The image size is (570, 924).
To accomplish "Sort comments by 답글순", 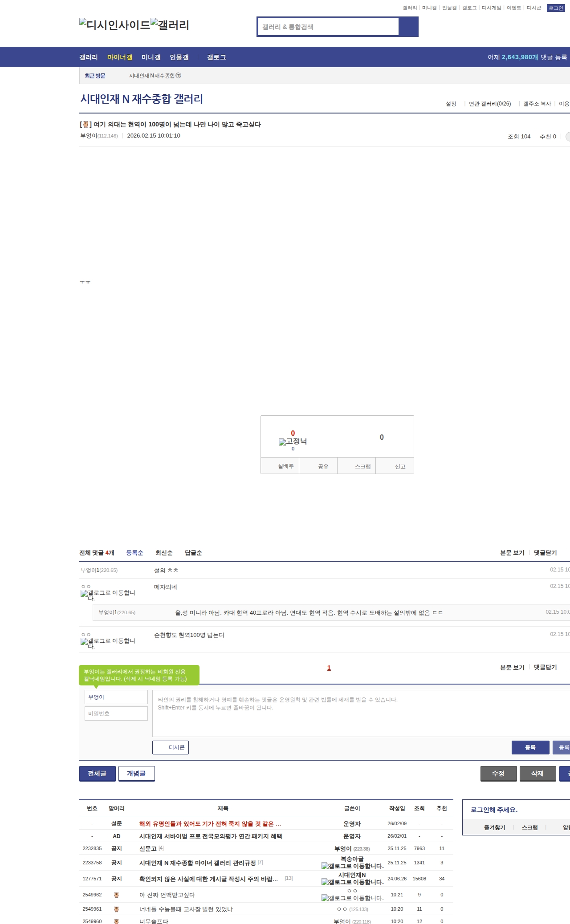I will click(x=193, y=553).
